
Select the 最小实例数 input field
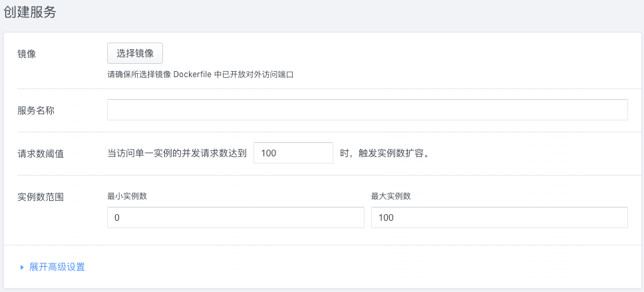click(236, 218)
